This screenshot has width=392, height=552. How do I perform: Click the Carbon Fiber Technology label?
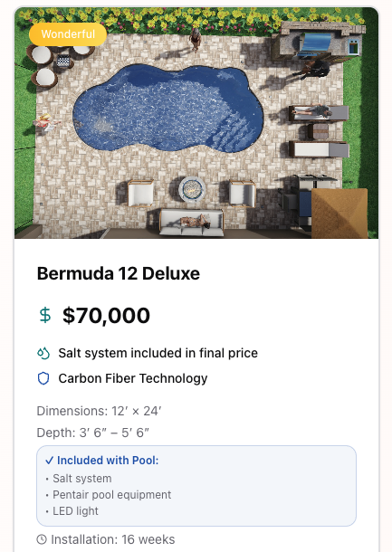pos(133,378)
